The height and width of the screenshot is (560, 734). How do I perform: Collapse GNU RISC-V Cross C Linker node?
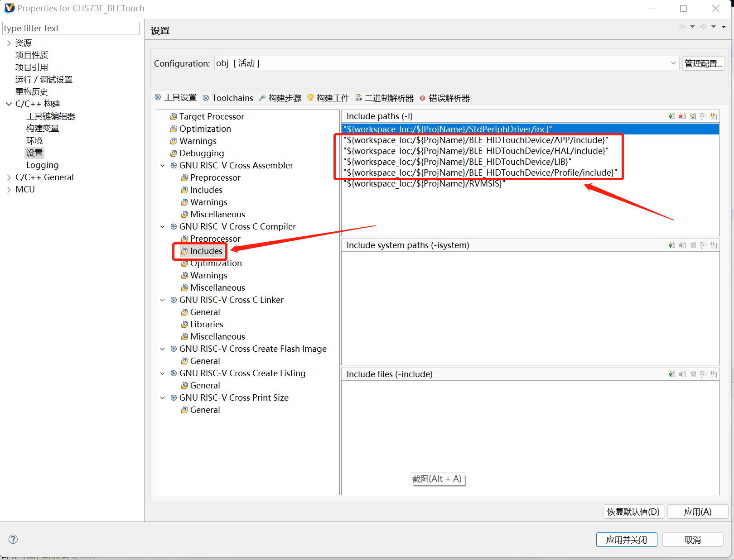[163, 300]
